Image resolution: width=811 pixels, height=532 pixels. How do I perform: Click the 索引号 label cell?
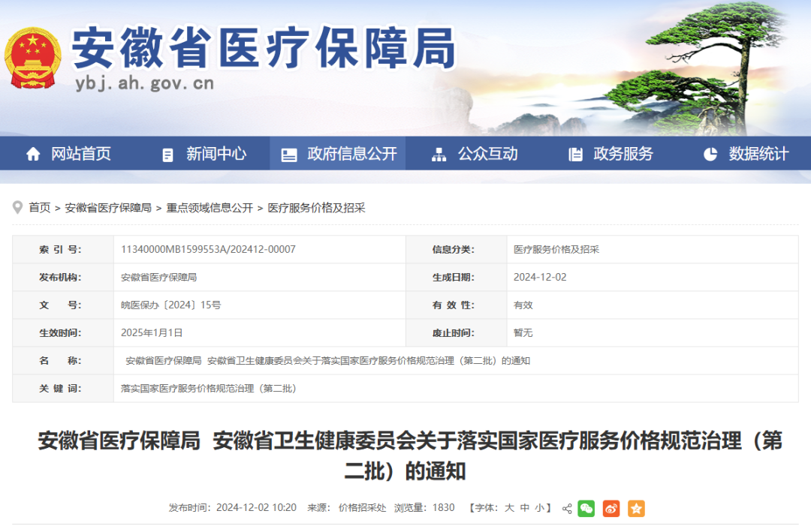[x=63, y=250]
